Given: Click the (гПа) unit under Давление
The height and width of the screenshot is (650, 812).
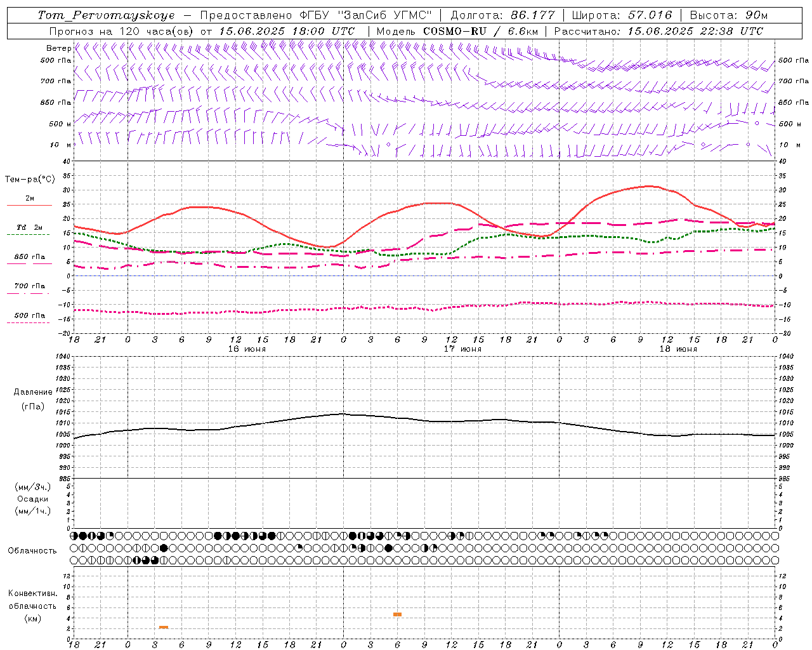Looking at the screenshot, I should (x=33, y=406).
